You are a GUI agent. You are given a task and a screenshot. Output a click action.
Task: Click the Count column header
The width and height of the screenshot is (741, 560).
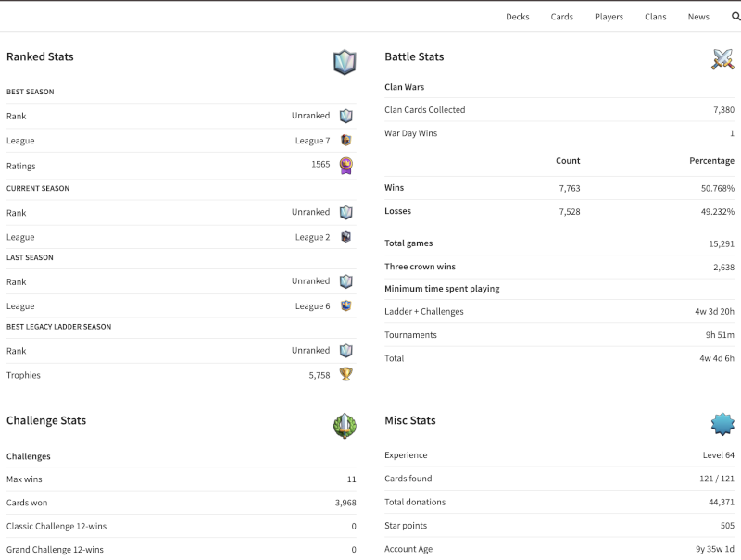coord(568,160)
